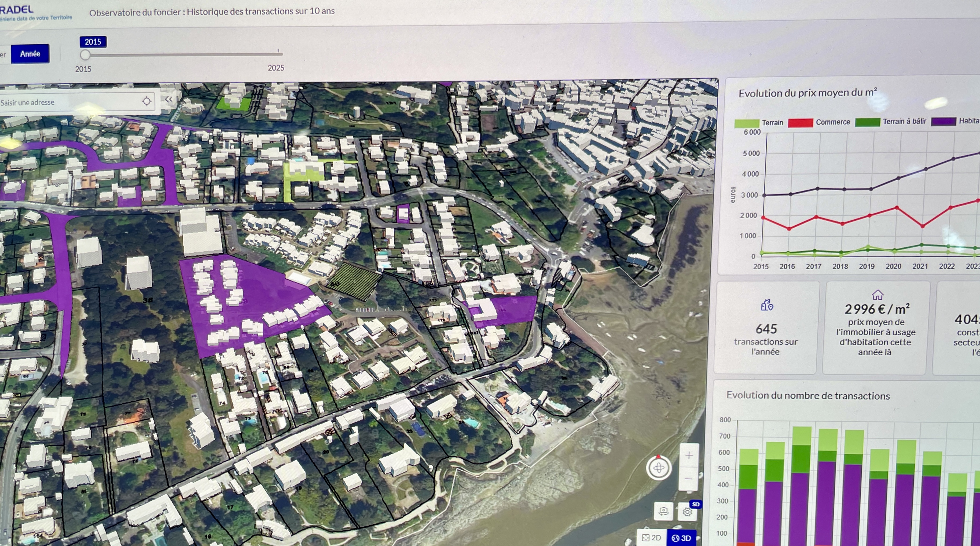Toggle the 'Terrain à bâtir' legend entry

(x=891, y=122)
